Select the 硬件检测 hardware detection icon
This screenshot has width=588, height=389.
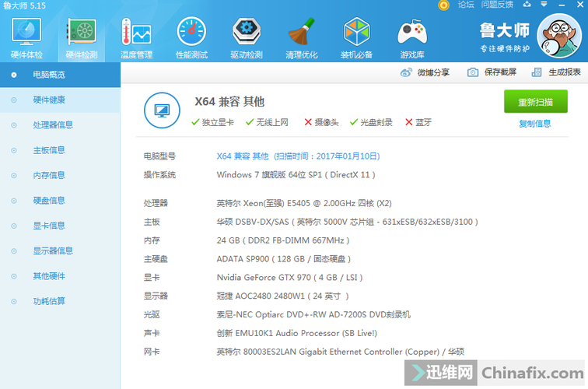coord(82,38)
